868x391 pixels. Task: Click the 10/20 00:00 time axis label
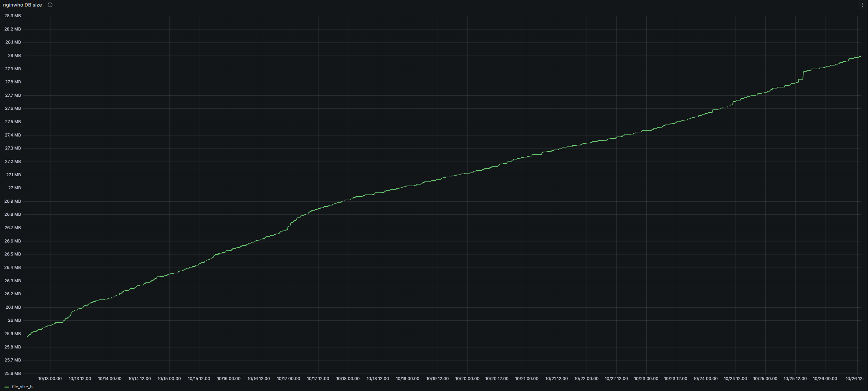click(467, 379)
